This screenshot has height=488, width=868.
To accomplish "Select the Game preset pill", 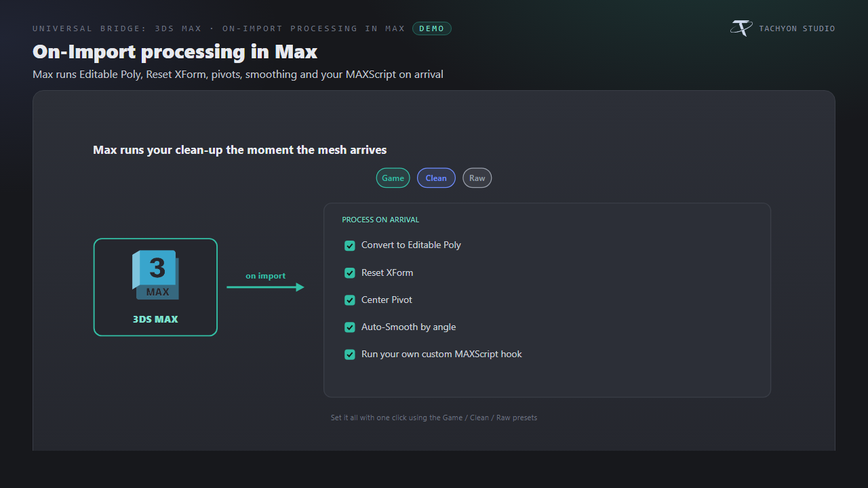I will point(393,178).
